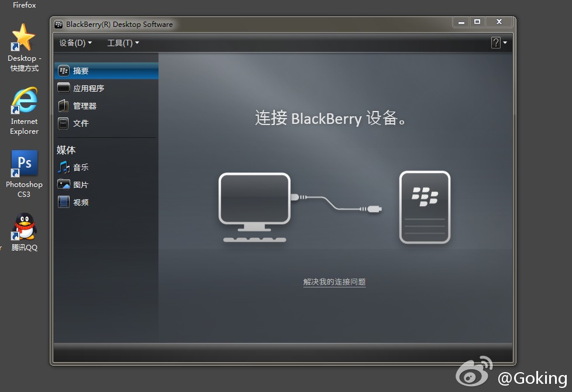Open the 工具(T) menu
Viewport: 572px width, 392px height.
[x=123, y=43]
